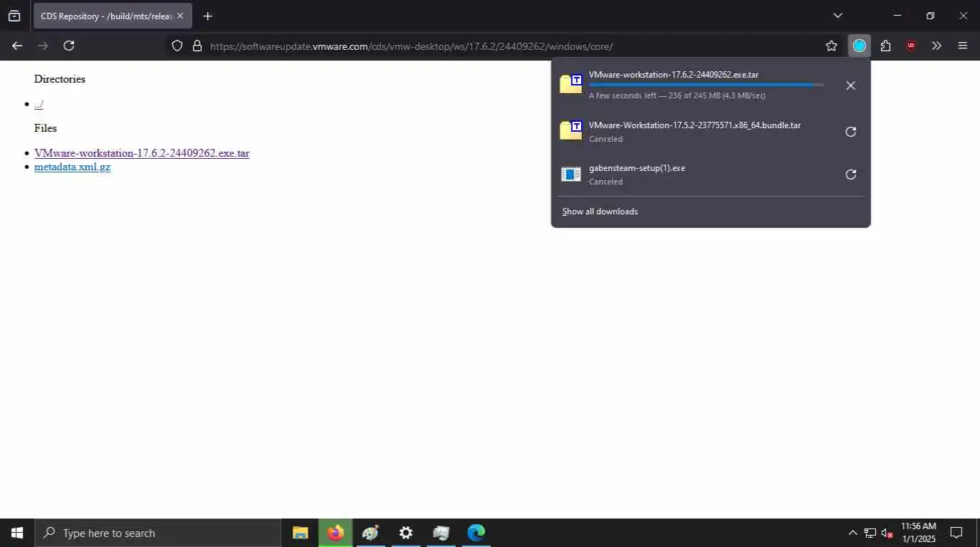The height and width of the screenshot is (547, 980).
Task: Launch Microsoft Edge from taskbar
Action: pos(476,533)
